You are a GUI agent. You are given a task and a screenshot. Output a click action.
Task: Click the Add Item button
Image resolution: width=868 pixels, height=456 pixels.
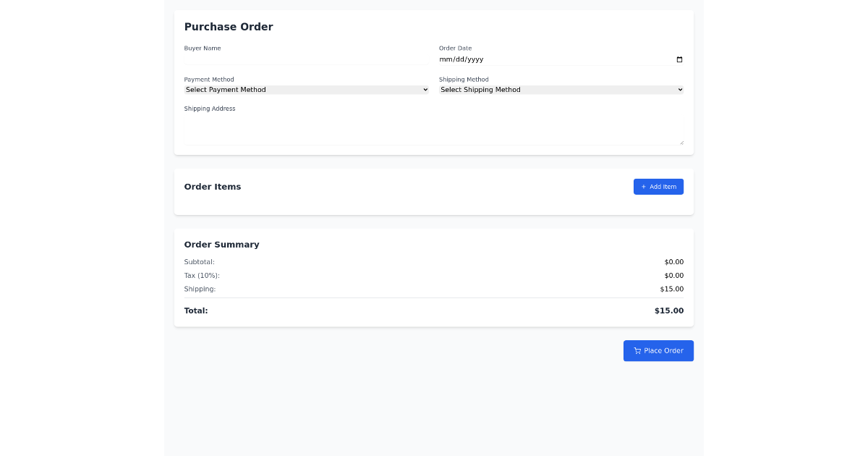[658, 187]
